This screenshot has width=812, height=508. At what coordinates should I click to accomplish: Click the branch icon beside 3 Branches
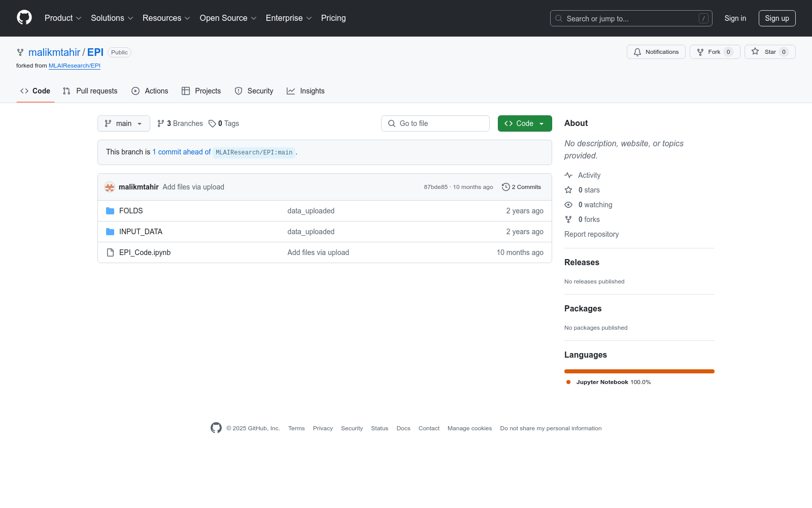(x=161, y=123)
